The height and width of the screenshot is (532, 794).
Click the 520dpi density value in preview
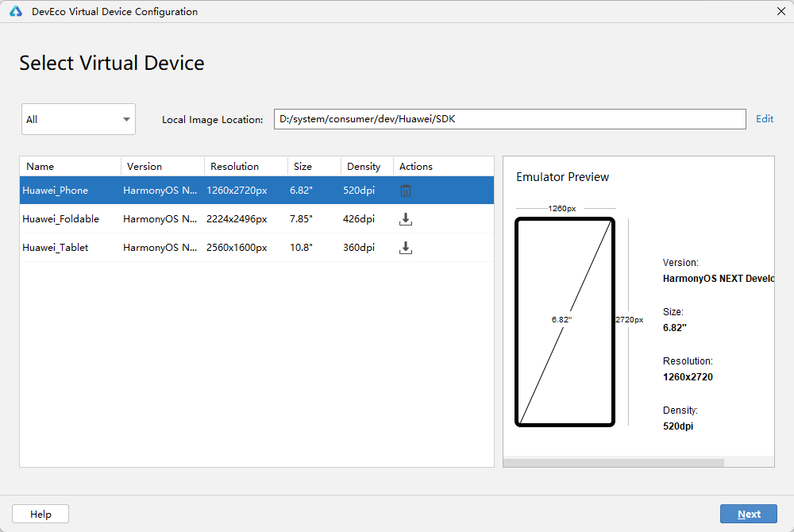[x=678, y=426]
